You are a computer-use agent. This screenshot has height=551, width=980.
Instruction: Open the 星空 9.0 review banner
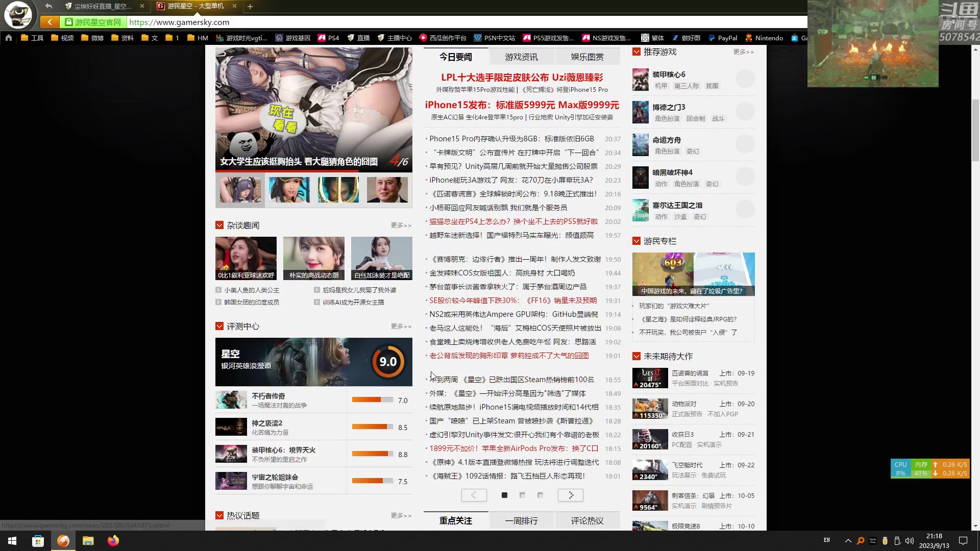point(313,362)
